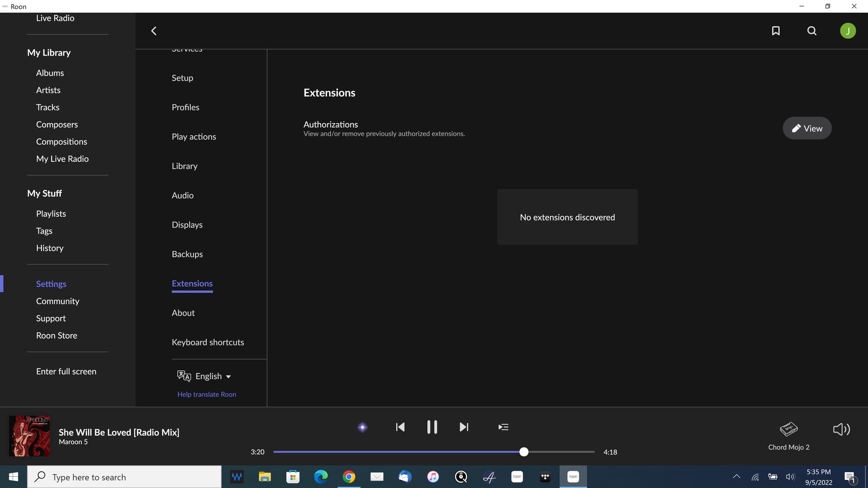
Task: Open the Audio settings tab
Action: pyautogui.click(x=182, y=195)
